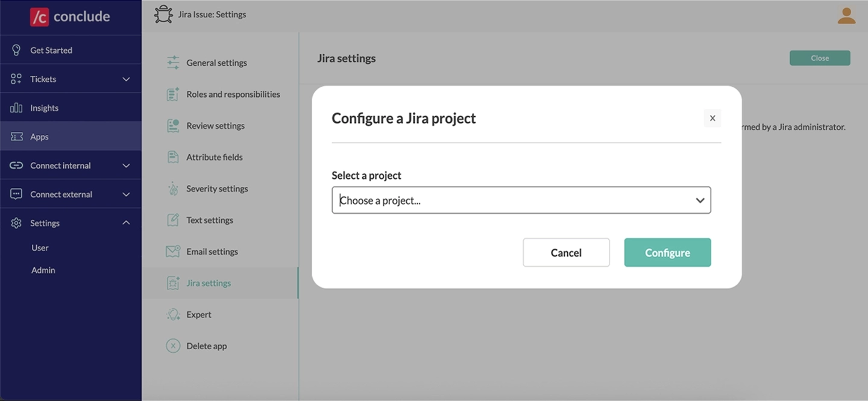Collapse the Settings sidebar chevron

[x=126, y=223]
